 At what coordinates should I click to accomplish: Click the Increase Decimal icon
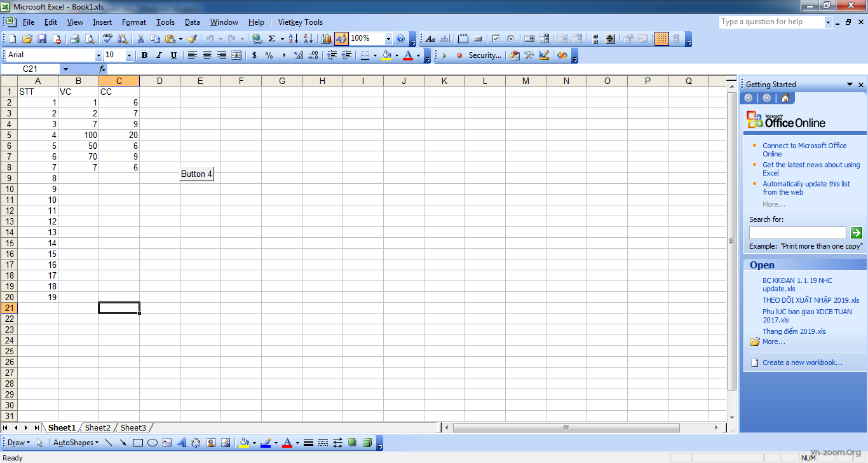point(299,55)
